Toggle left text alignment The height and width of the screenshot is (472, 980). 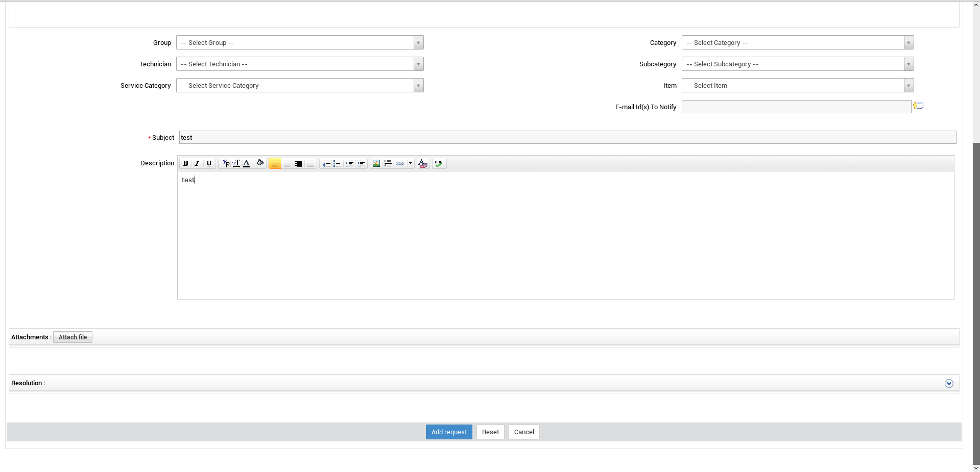click(x=275, y=163)
